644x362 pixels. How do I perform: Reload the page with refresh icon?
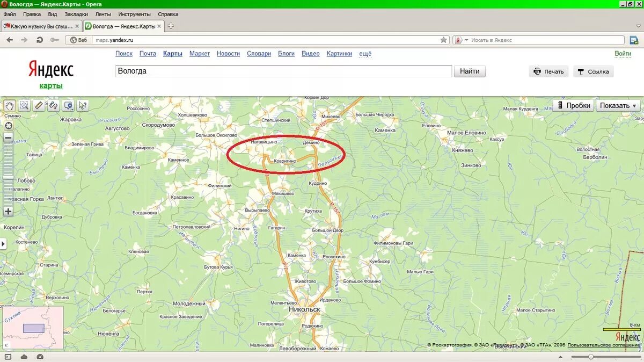pyautogui.click(x=39, y=40)
